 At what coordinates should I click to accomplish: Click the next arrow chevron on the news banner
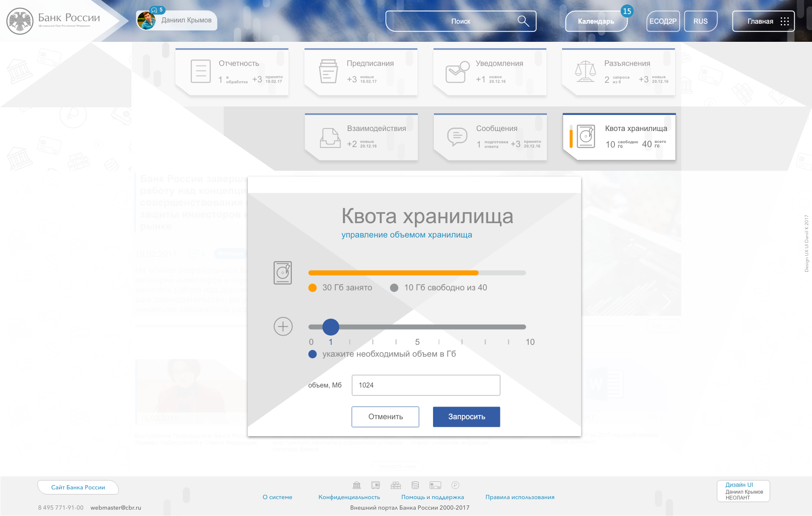pos(667,302)
